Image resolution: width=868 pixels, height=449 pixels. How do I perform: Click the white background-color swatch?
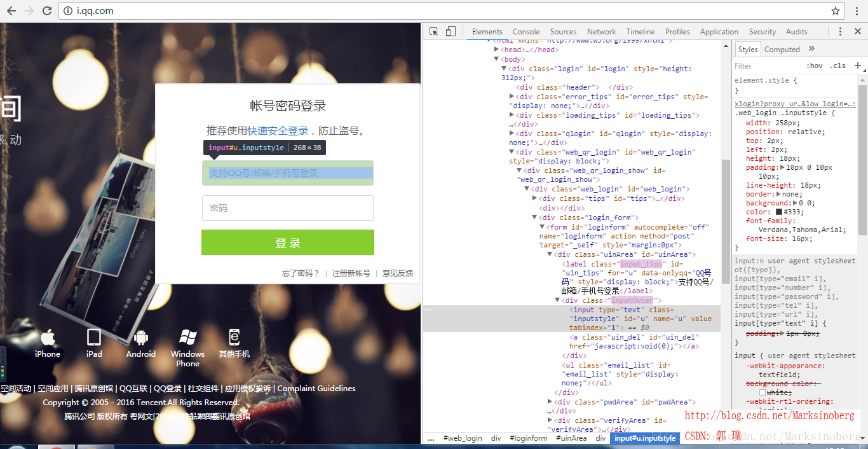763,392
